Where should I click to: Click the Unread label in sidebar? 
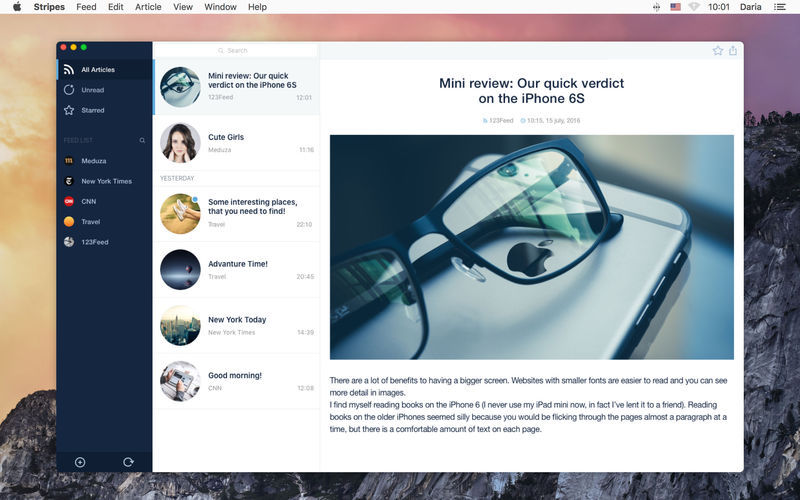pos(92,90)
